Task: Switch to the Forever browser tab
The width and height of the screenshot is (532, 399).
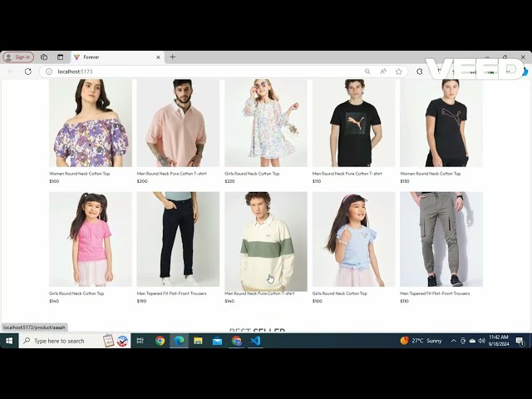Action: 117,57
